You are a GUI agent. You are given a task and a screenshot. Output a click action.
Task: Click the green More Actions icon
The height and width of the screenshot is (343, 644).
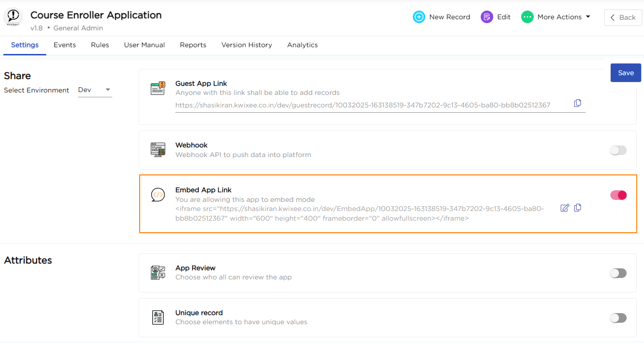point(527,17)
